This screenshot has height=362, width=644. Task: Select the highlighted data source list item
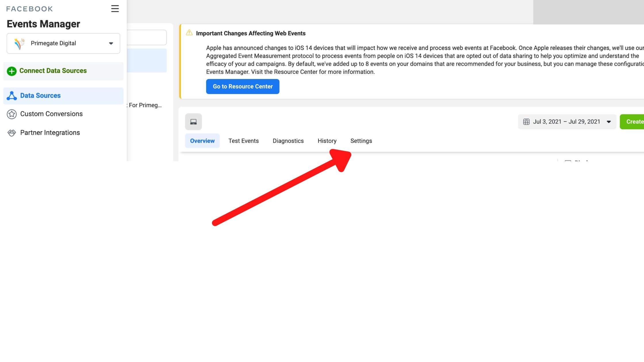coord(147,61)
